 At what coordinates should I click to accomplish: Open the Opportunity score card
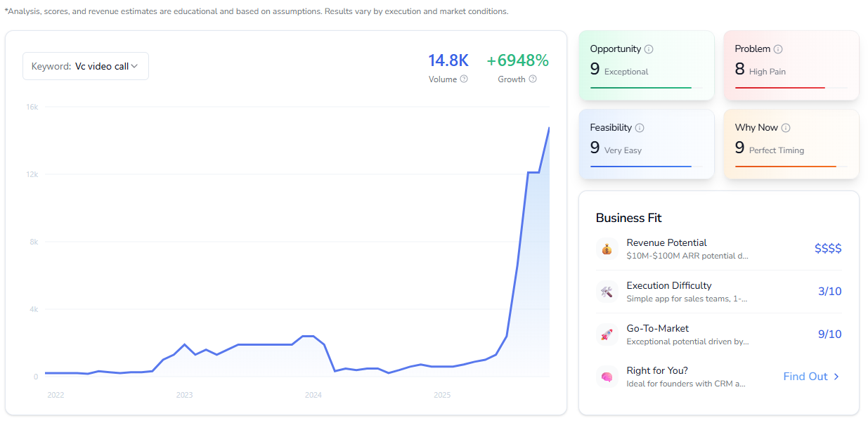[647, 65]
